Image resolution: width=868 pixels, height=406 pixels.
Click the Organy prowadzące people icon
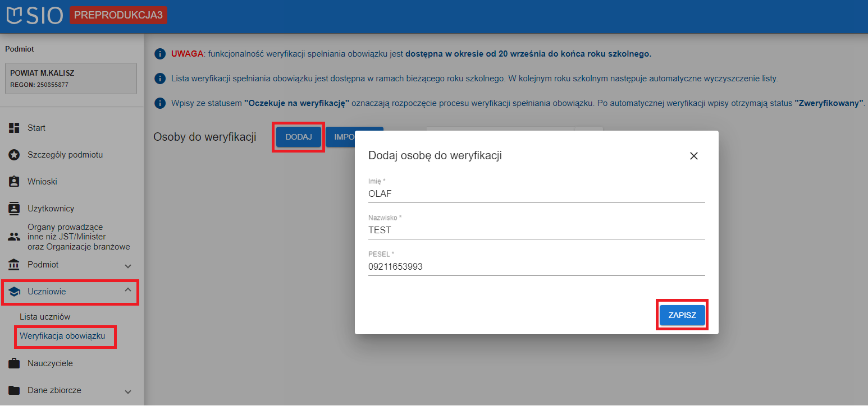click(14, 237)
